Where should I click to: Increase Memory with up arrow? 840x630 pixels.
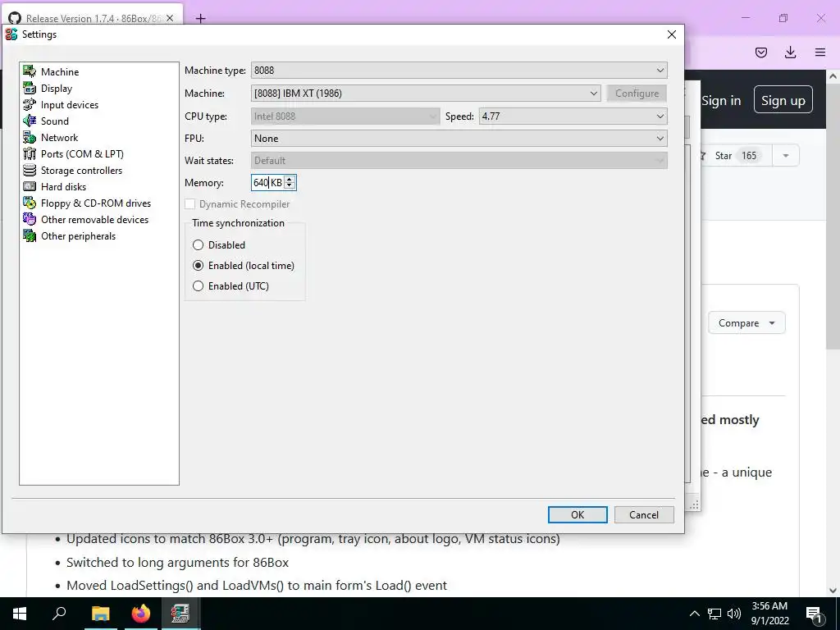click(290, 179)
